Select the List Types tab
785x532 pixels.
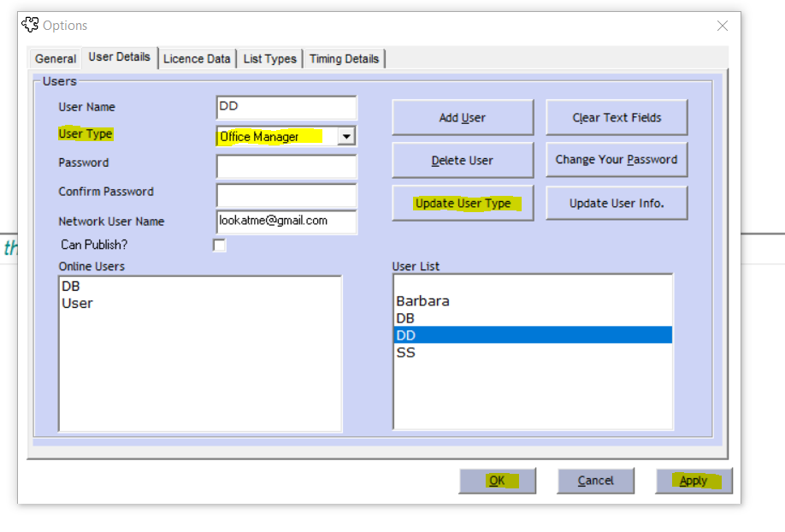tap(269, 59)
